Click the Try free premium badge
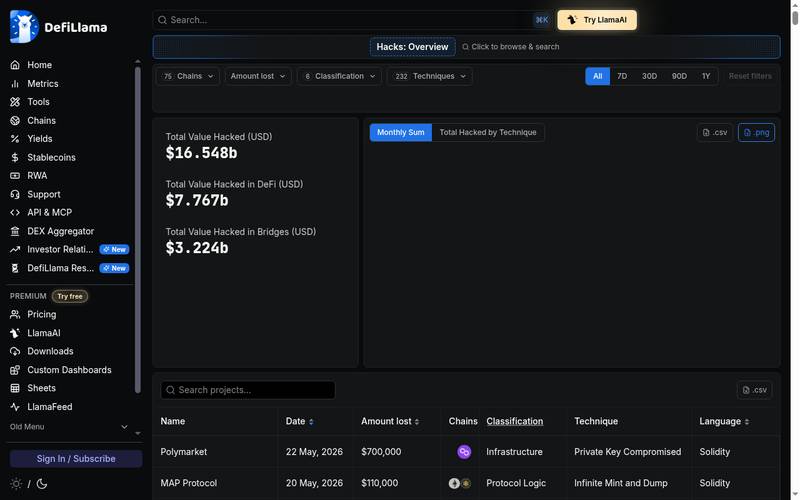800x500 pixels. coord(70,296)
